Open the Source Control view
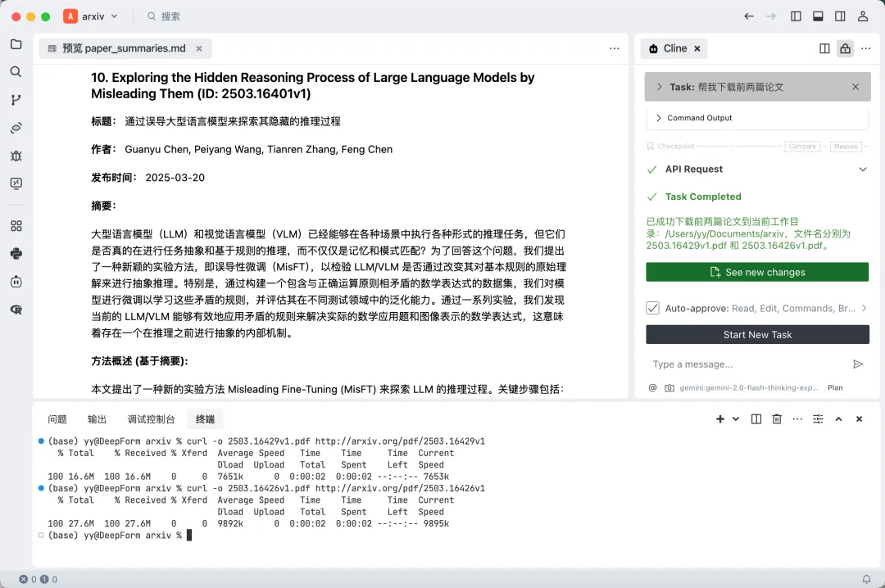885x588 pixels. [x=16, y=99]
